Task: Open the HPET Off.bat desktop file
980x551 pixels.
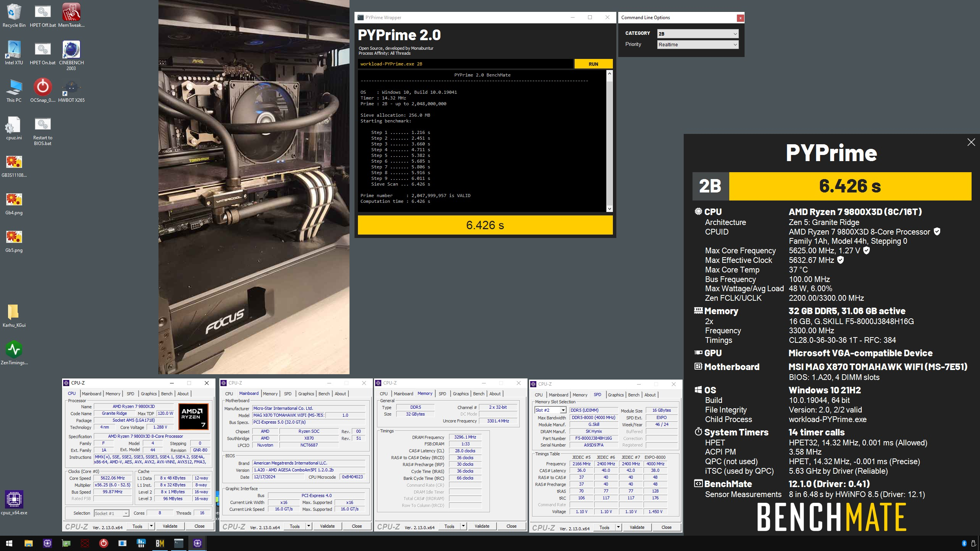Action: coord(42,15)
